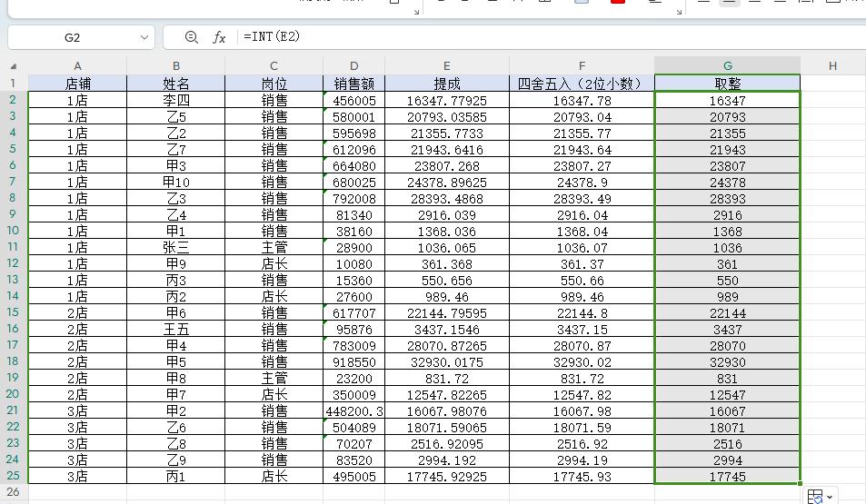Click integer cell 2994 in column G
The width and height of the screenshot is (866, 504).
[727, 460]
